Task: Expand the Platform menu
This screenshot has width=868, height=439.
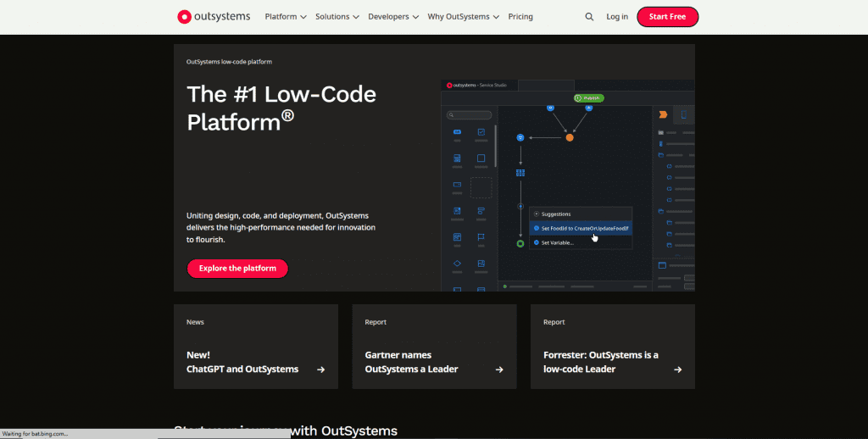Action: [285, 17]
